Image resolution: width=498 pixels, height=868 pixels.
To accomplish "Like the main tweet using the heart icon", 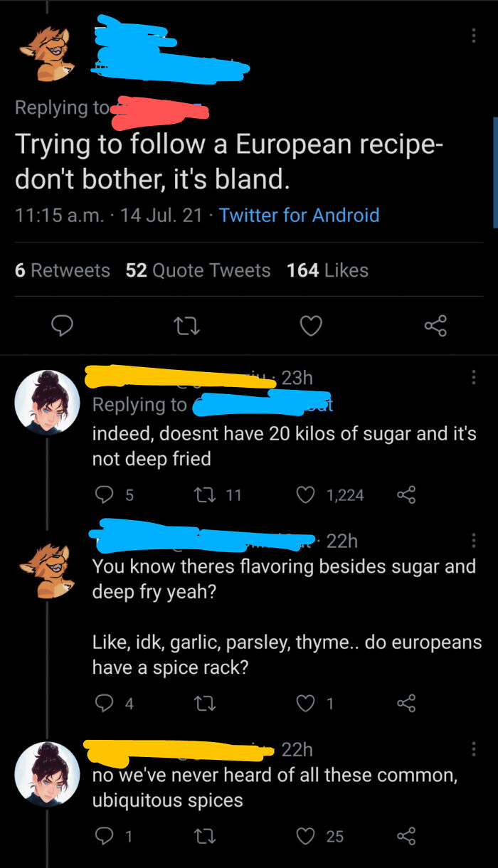I will [x=311, y=326].
